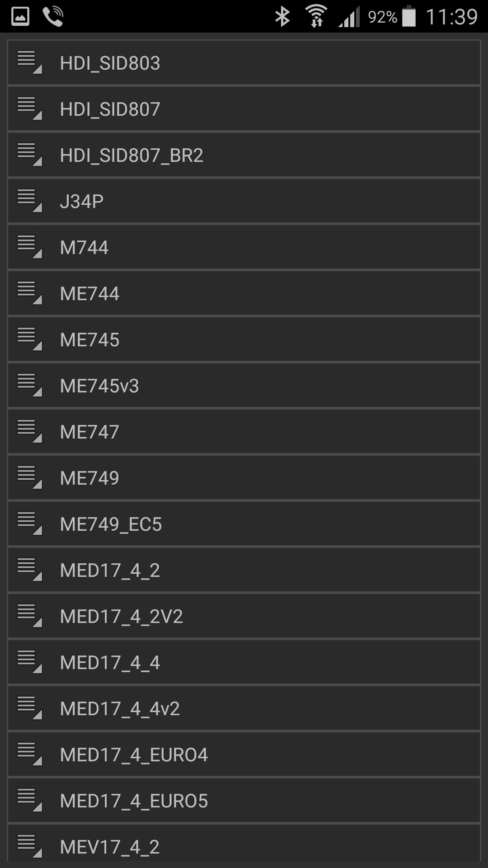Open the MED17_4_2 entry

[x=244, y=570]
